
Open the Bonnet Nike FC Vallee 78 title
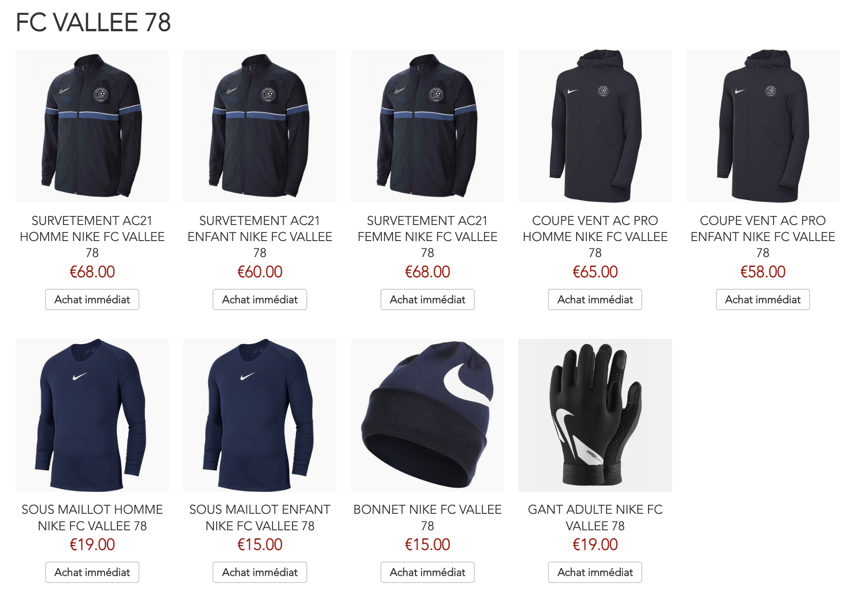427,518
